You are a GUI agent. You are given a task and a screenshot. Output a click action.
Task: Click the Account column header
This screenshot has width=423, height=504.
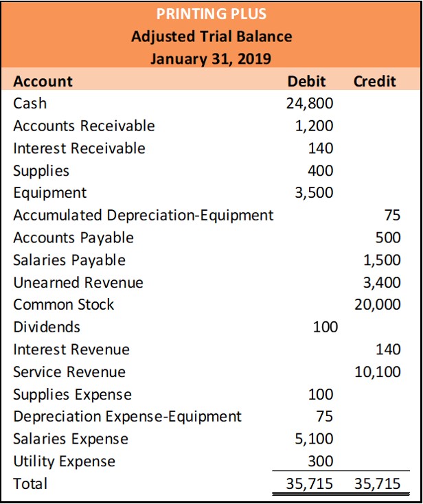43,81
